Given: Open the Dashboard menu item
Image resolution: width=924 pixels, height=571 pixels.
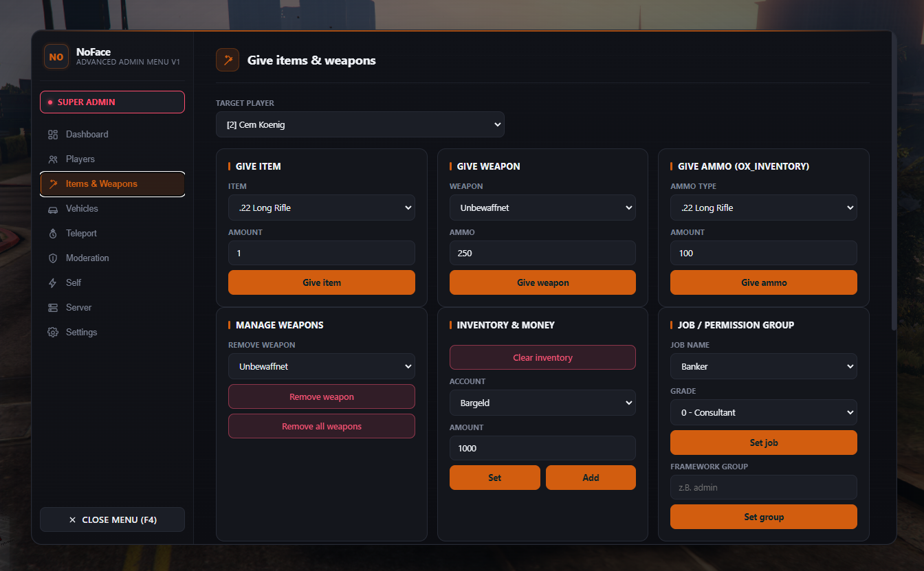Looking at the screenshot, I should (x=112, y=135).
